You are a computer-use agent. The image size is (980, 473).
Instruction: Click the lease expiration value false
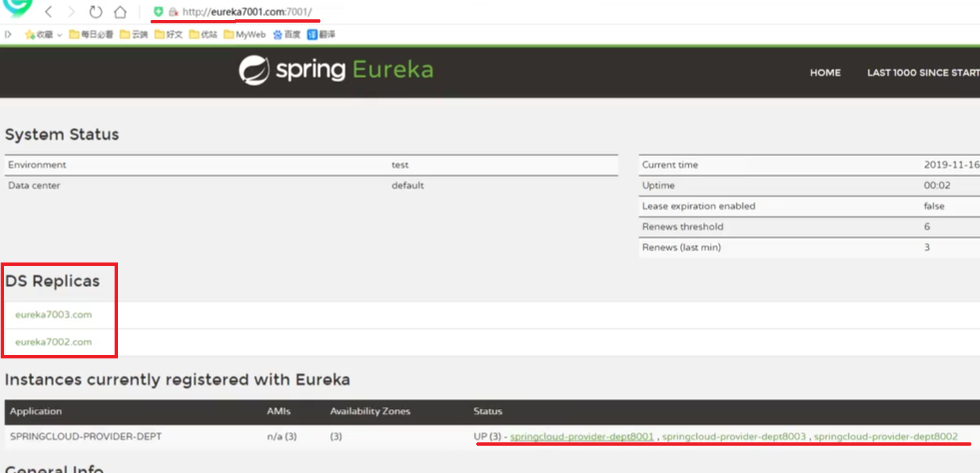[934, 206]
